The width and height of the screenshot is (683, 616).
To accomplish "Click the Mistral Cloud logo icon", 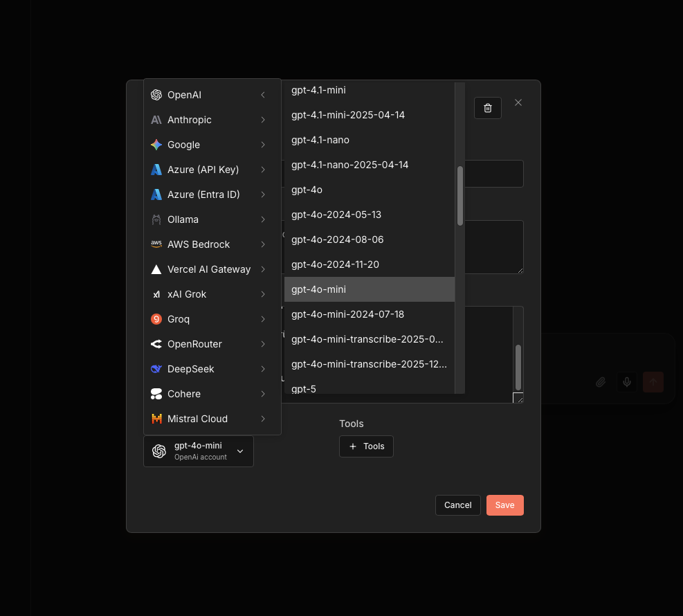I will point(156,419).
